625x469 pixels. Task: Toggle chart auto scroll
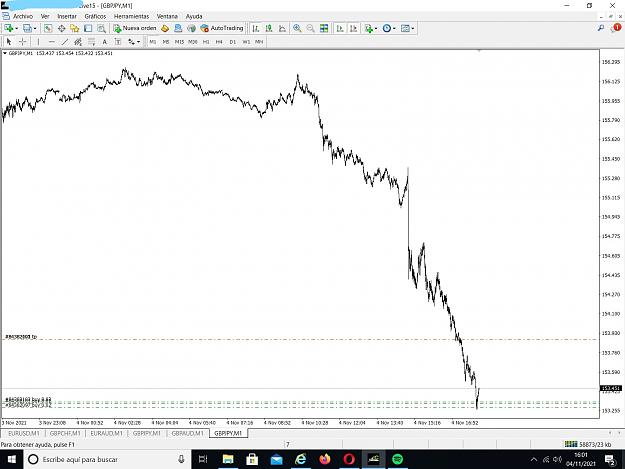(340, 28)
